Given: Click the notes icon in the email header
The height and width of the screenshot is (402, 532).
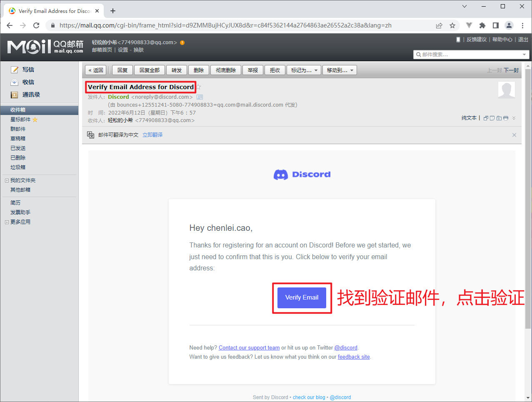Looking at the screenshot, I should pos(492,118).
